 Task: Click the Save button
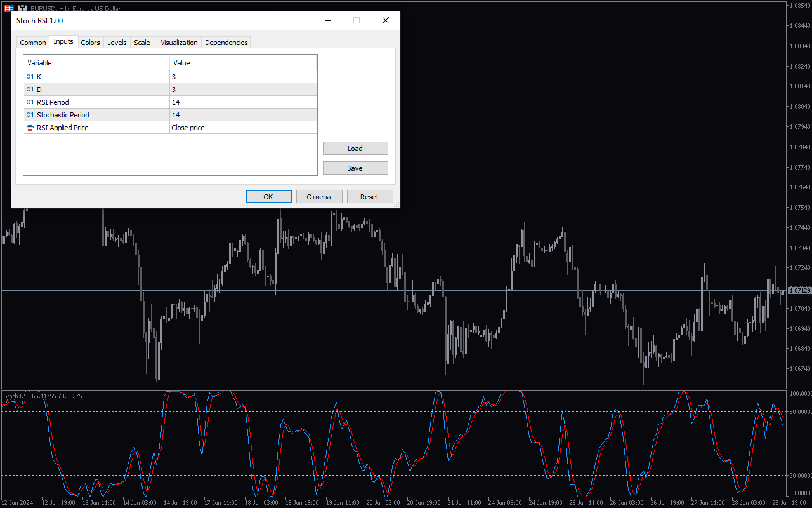point(355,168)
